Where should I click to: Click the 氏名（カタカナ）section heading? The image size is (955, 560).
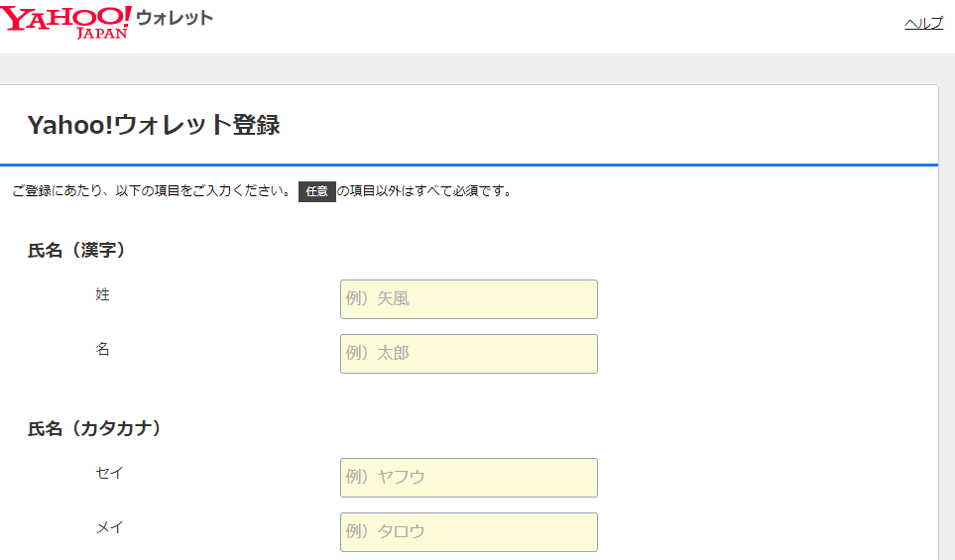tap(94, 428)
